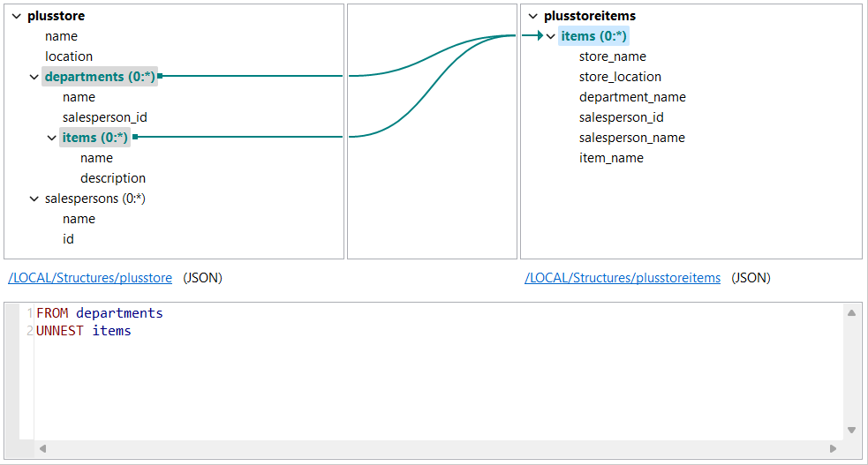868x465 pixels.
Task: Click the arrow icon before target items
Action: pos(533,36)
